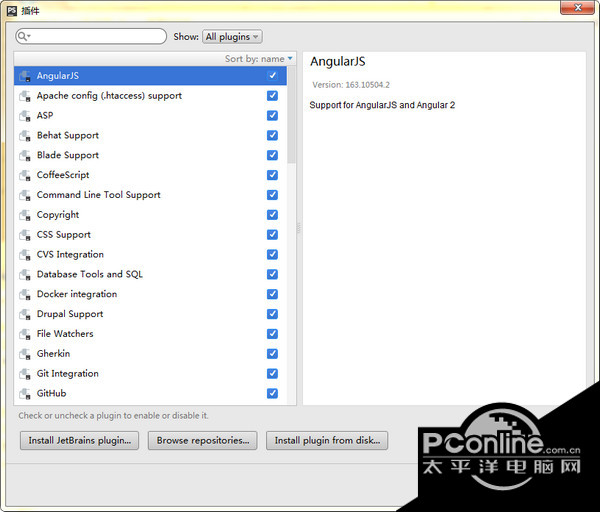Uncheck the ASP plugin checkbox

(x=272, y=115)
